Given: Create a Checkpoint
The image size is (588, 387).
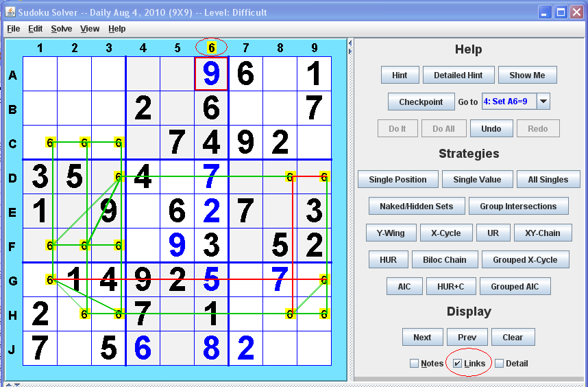Looking at the screenshot, I should (x=421, y=102).
